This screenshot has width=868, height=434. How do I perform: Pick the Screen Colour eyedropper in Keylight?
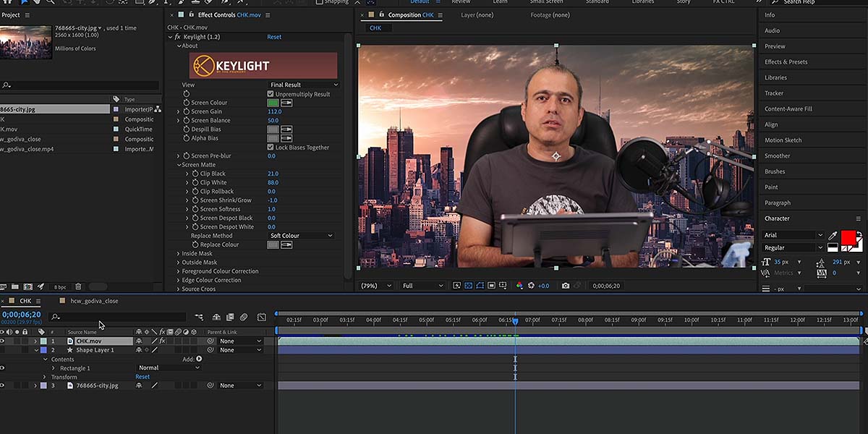point(286,103)
